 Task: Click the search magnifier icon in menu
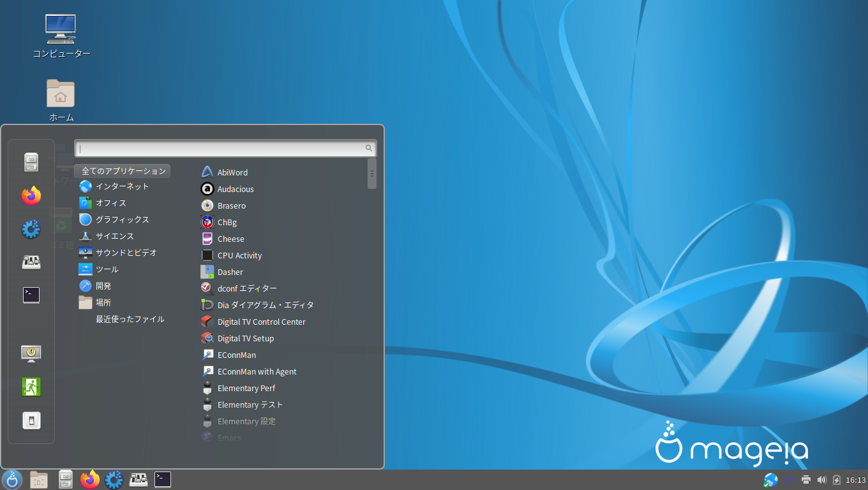click(x=369, y=148)
